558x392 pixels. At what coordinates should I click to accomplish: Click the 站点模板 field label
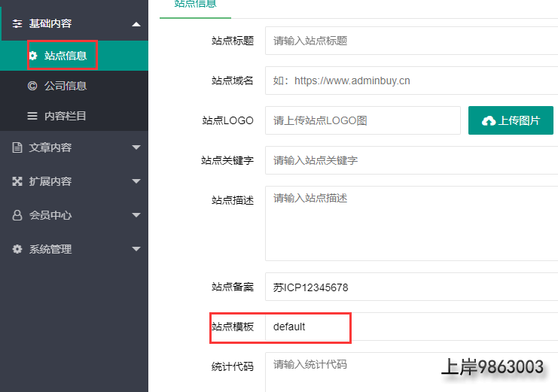233,327
